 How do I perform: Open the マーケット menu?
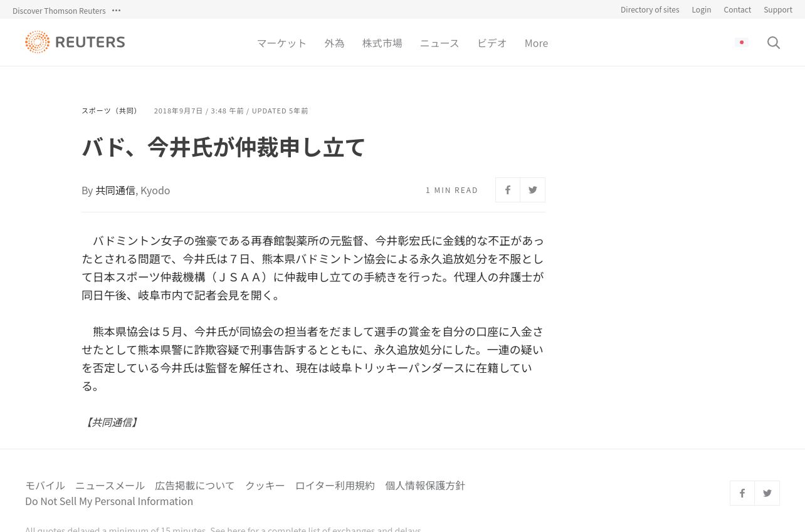(x=281, y=43)
